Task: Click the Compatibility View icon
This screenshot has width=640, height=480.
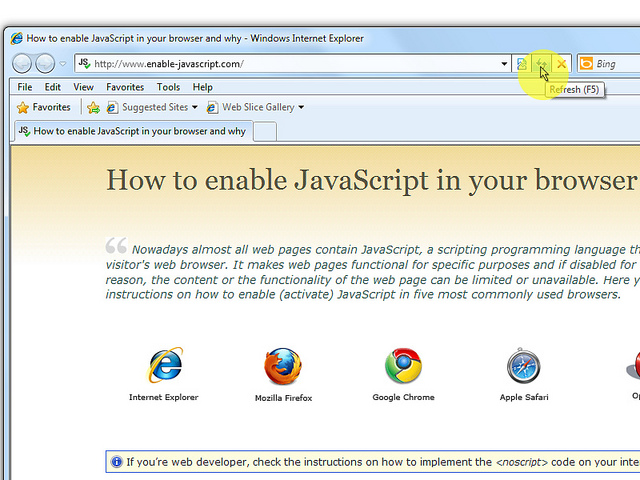Action: [x=522, y=64]
